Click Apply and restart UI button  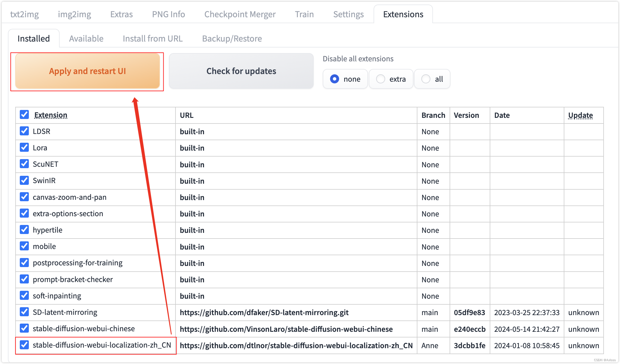click(88, 71)
